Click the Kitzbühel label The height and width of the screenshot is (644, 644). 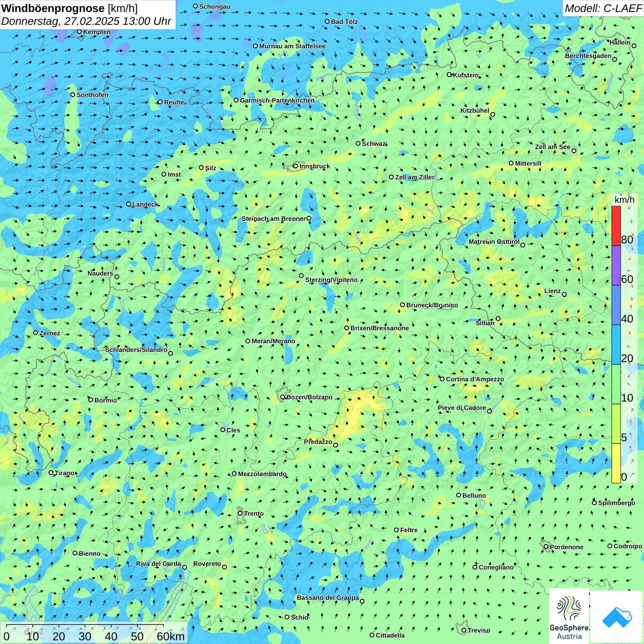coord(475,110)
